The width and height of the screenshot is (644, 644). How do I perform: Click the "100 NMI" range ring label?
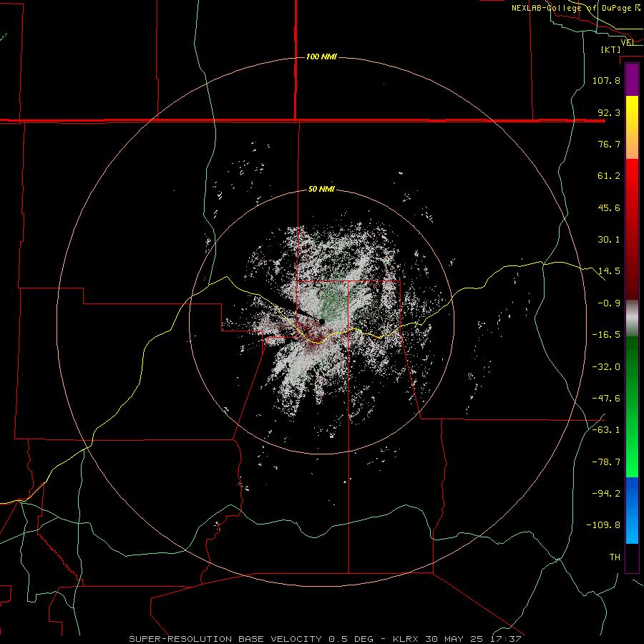321,57
